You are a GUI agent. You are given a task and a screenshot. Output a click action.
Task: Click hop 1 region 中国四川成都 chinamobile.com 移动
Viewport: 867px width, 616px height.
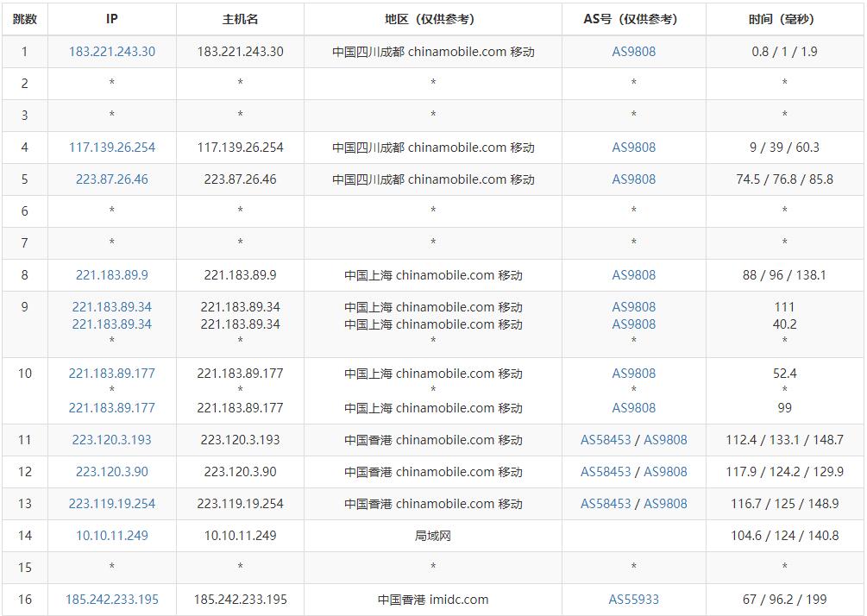click(x=433, y=52)
